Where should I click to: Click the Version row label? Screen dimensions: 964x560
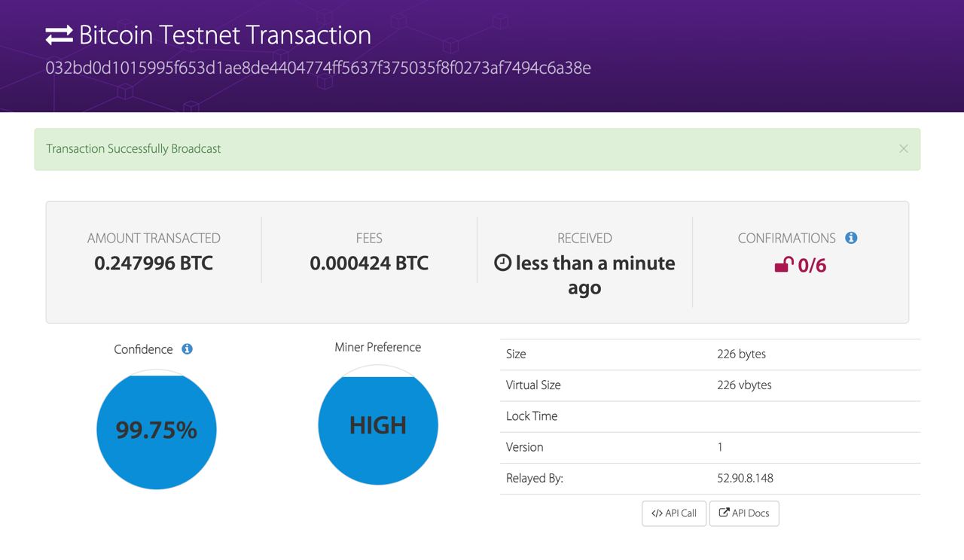(x=524, y=447)
